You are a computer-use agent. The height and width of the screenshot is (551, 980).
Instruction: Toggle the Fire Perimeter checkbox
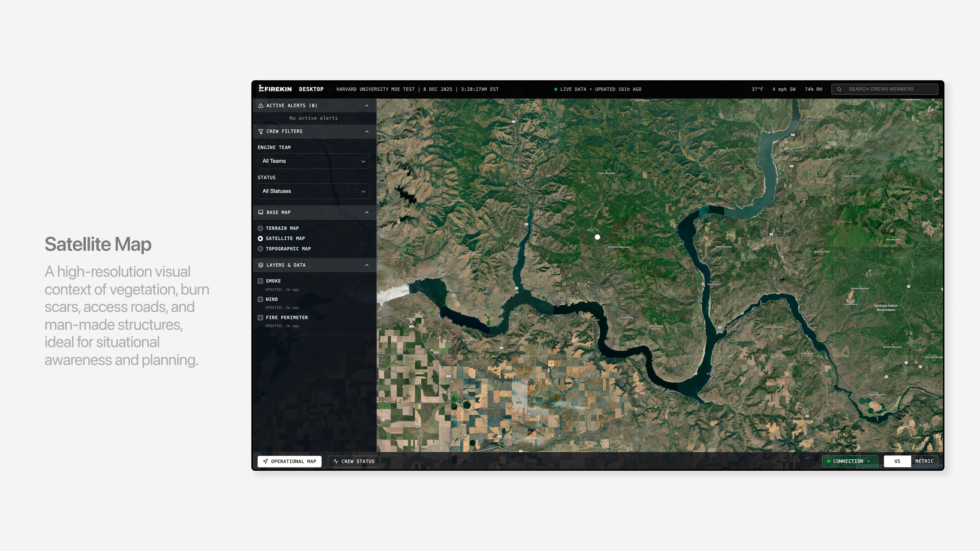click(260, 317)
